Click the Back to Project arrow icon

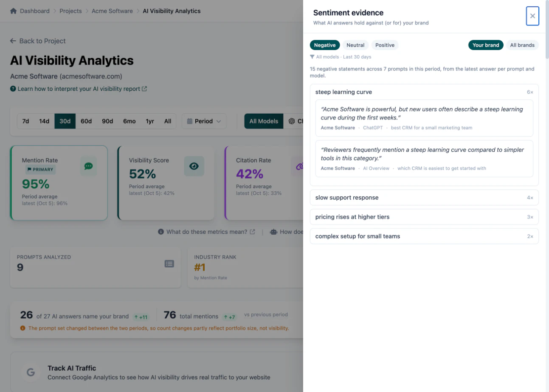point(13,41)
